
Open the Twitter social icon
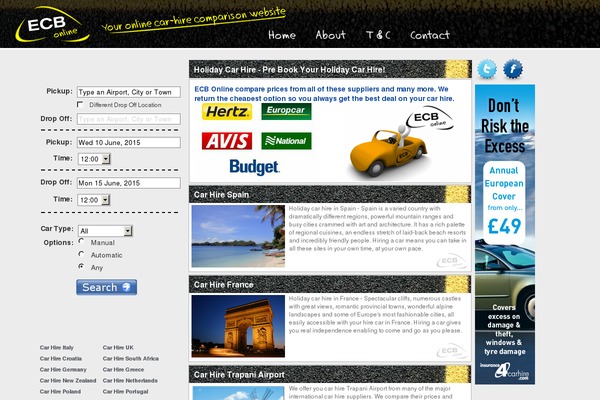[487, 69]
